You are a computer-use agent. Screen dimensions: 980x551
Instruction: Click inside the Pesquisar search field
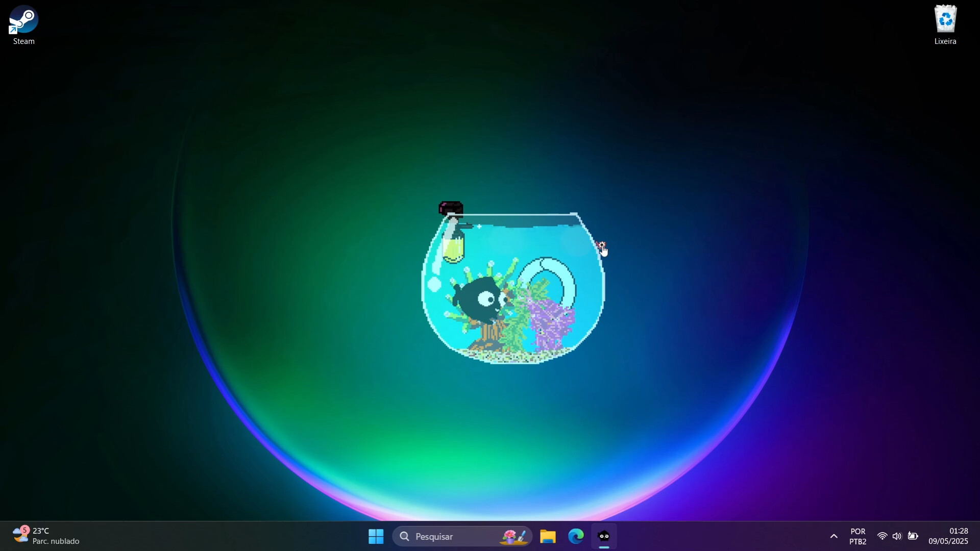(x=449, y=536)
